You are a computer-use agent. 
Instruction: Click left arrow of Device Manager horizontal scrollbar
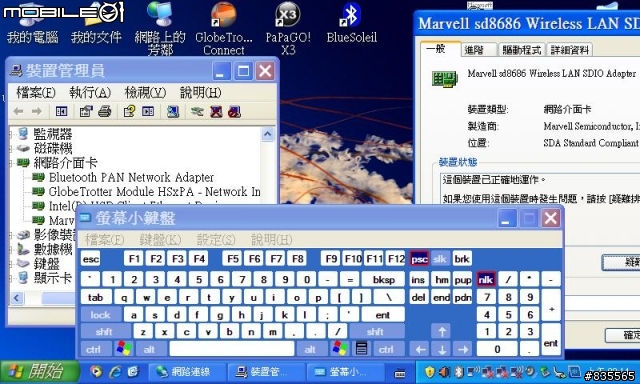click(x=16, y=298)
